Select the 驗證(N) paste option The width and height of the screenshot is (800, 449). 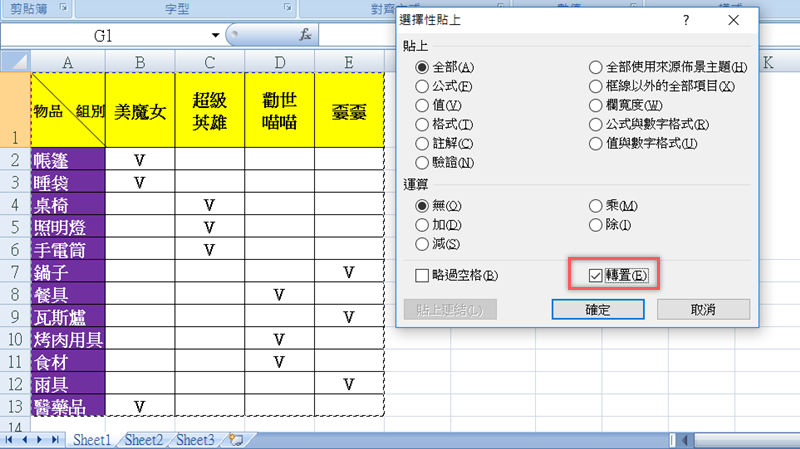pyautogui.click(x=444, y=163)
